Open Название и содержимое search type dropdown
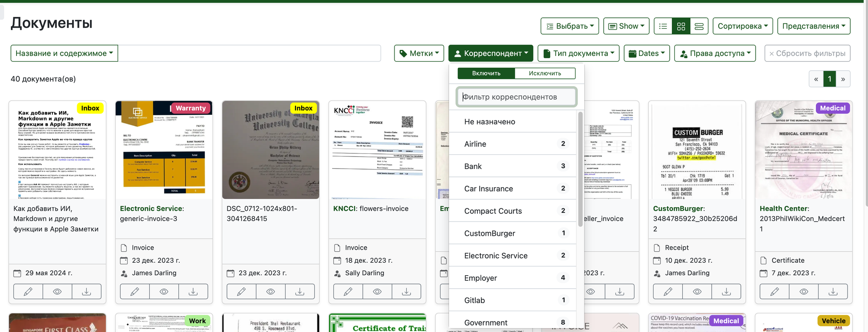The width and height of the screenshot is (868, 332). (64, 53)
